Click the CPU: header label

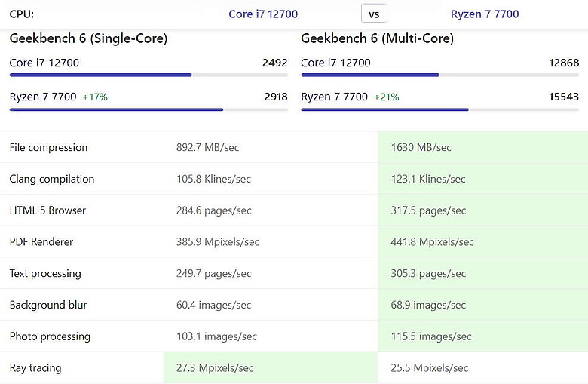[x=22, y=14]
